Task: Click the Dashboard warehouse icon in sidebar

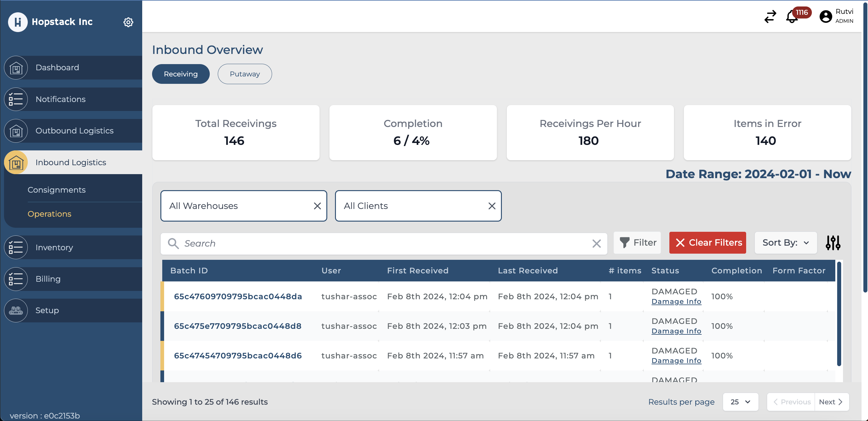Action: click(16, 68)
